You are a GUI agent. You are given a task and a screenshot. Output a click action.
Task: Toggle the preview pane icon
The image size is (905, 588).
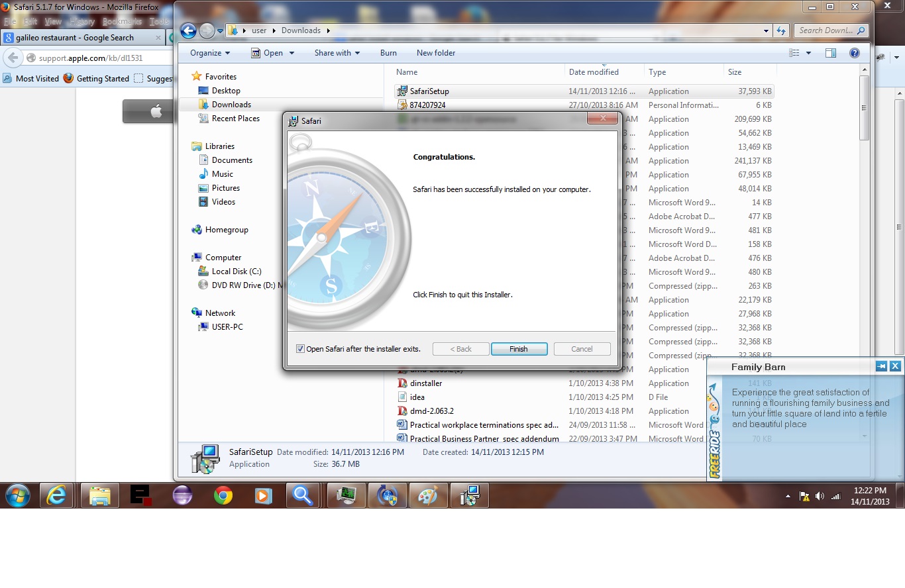[x=830, y=53]
